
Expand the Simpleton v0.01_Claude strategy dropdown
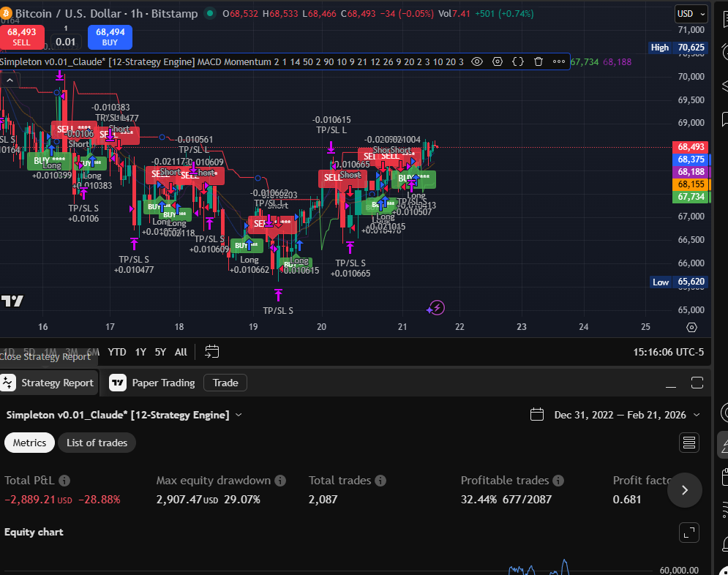[x=238, y=414]
